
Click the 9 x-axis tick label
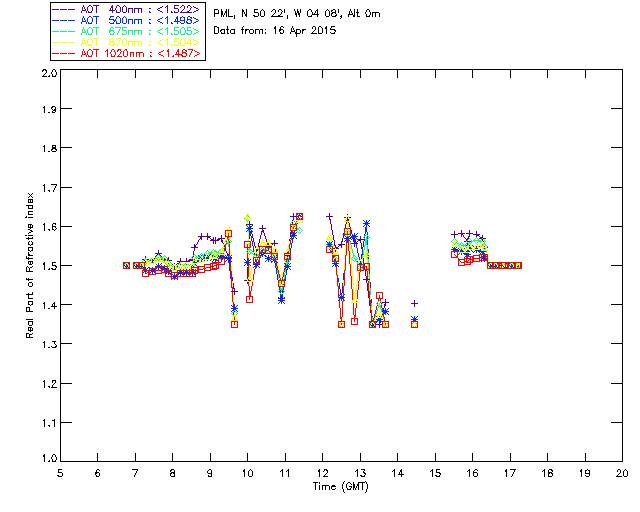[210, 473]
